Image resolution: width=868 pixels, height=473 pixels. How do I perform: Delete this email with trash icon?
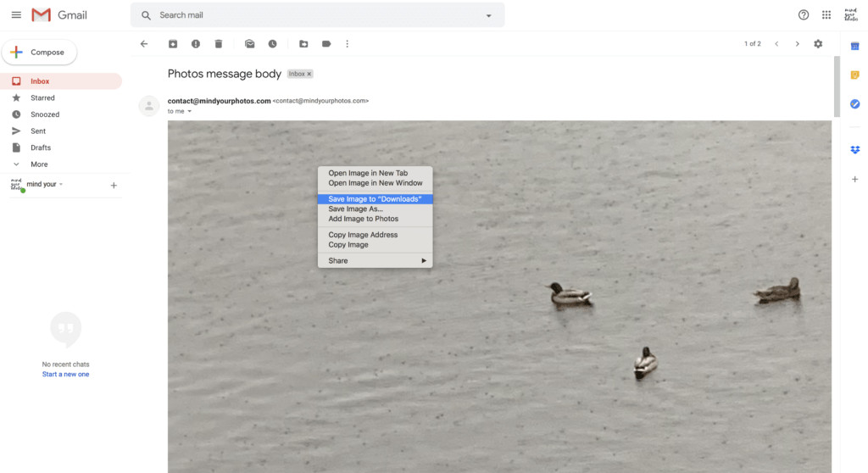[219, 44]
